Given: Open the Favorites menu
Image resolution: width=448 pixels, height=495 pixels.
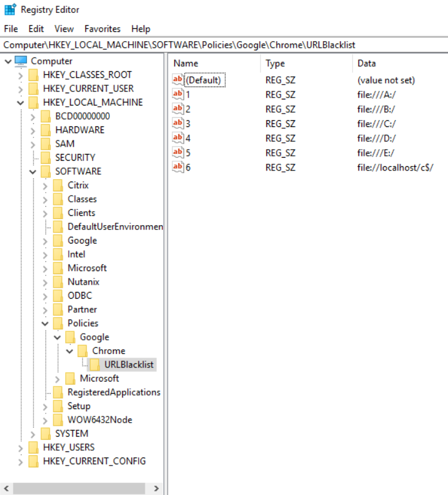Looking at the screenshot, I should 102,29.
